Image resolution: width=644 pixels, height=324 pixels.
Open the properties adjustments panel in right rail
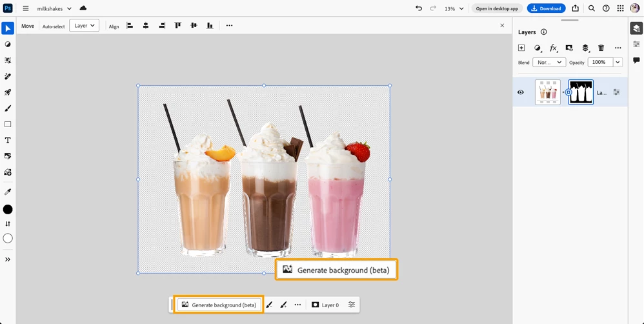(636, 44)
